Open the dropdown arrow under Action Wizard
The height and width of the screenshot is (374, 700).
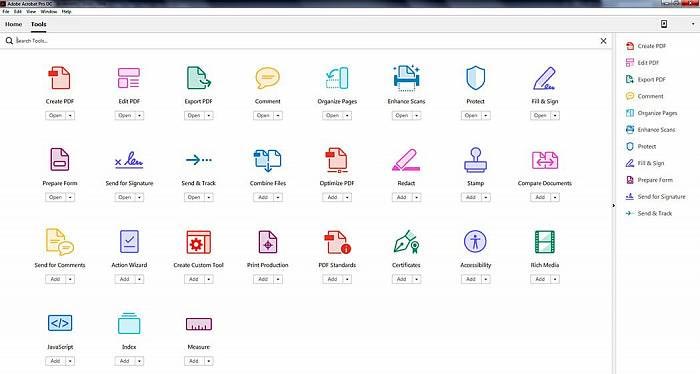click(140, 279)
